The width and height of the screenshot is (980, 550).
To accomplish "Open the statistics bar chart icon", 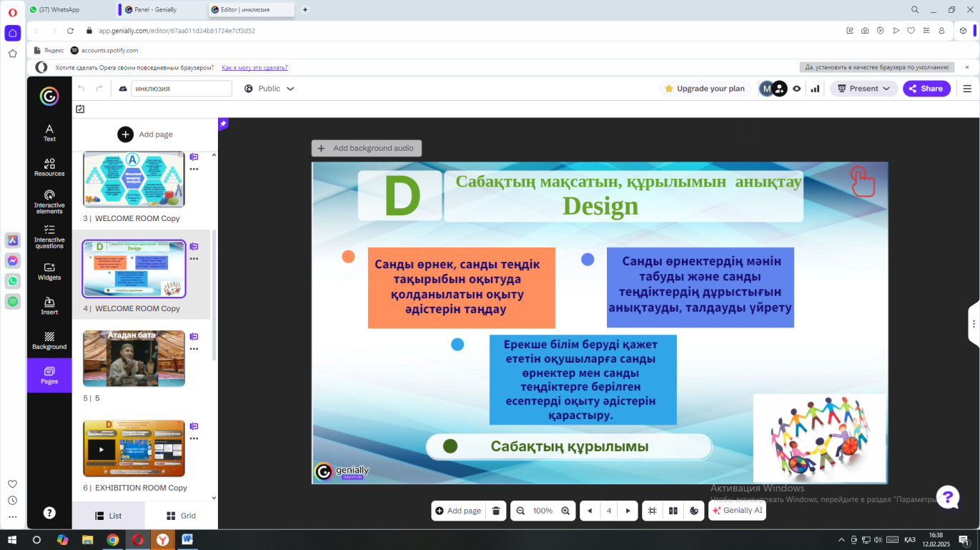I will (x=815, y=89).
